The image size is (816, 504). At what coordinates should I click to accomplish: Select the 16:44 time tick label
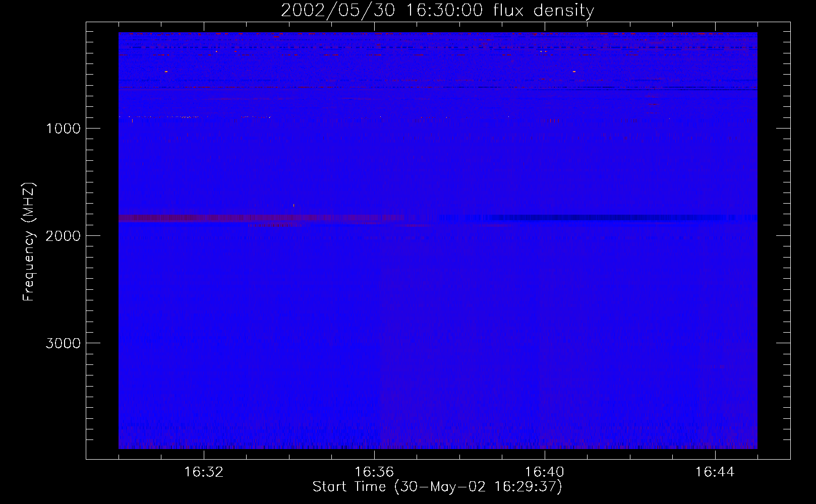[x=715, y=472]
